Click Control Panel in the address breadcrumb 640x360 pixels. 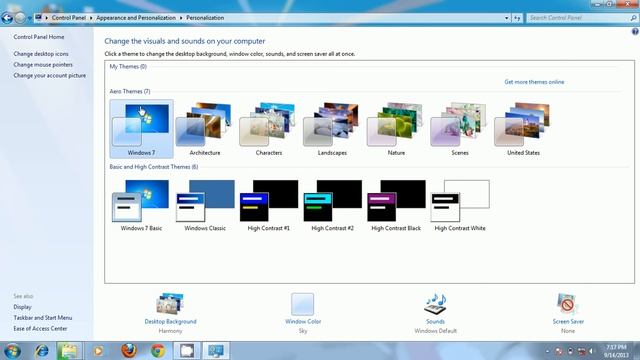[69, 18]
